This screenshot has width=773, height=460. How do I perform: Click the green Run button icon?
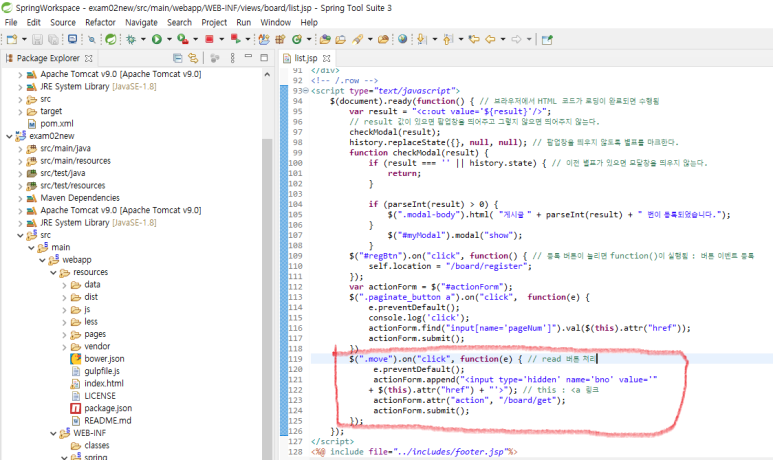tap(157, 39)
